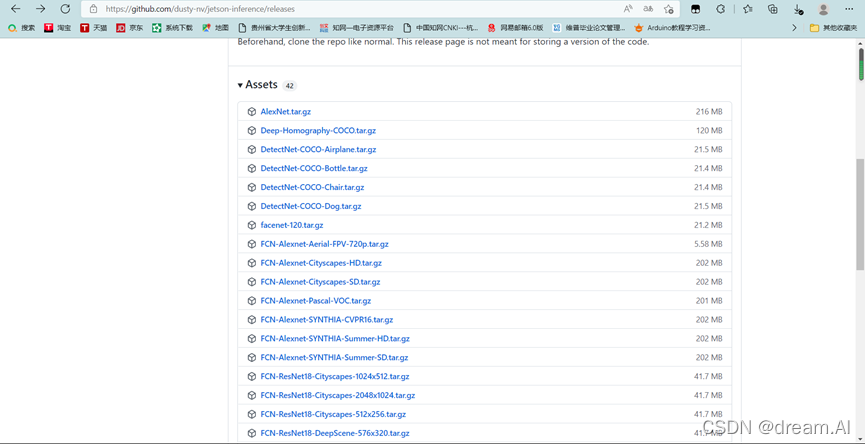Open the 搜索 bookmark

pyautogui.click(x=22, y=28)
